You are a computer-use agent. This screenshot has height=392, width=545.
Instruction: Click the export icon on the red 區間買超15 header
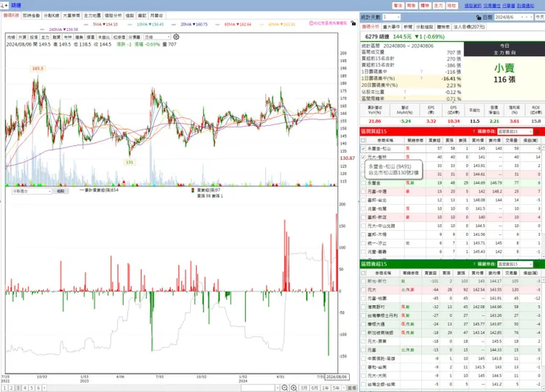coord(537,131)
